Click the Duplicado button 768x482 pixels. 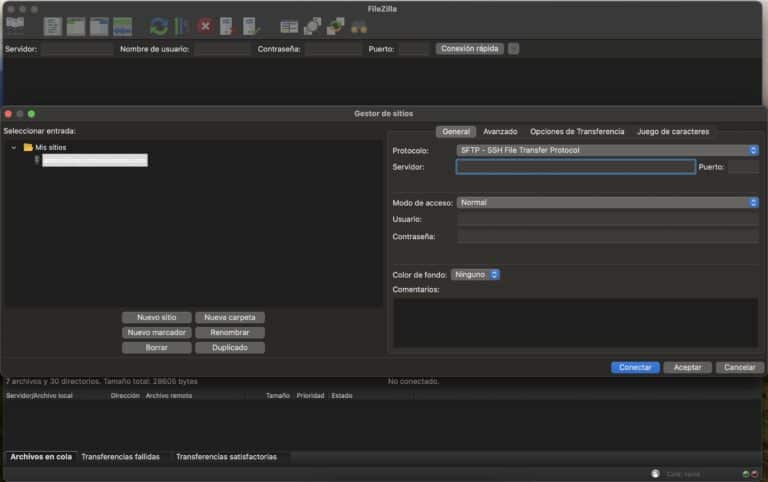230,348
